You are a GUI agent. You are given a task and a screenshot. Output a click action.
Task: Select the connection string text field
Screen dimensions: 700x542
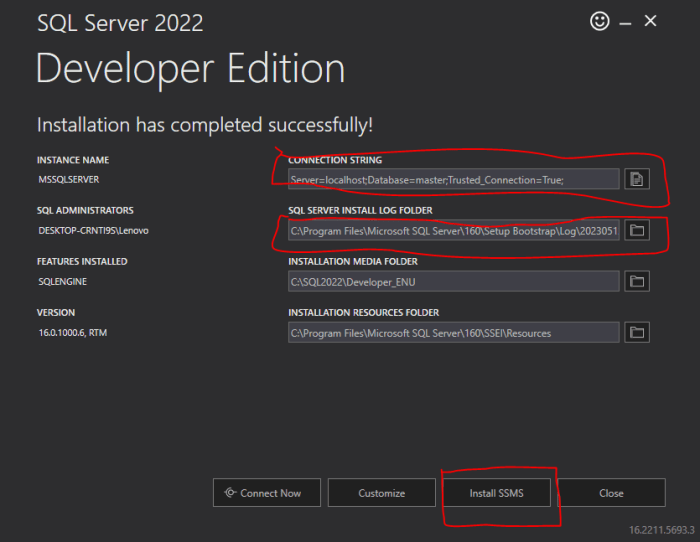[454, 179]
